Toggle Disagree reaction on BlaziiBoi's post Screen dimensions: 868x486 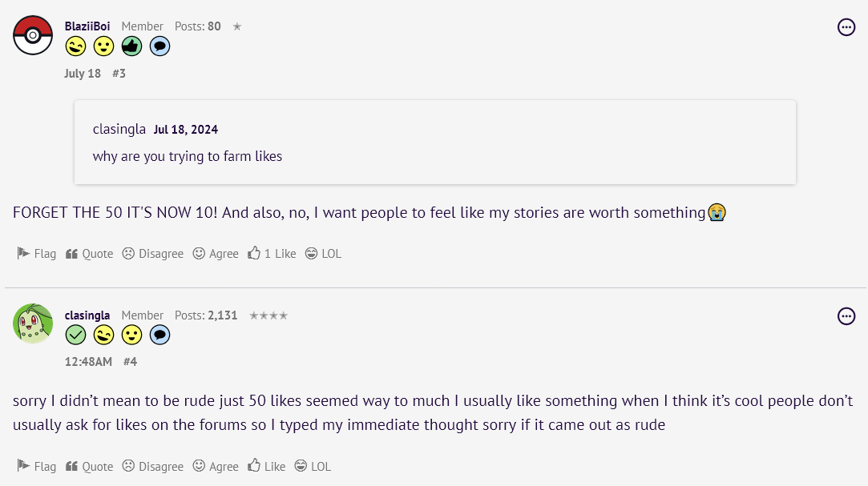click(153, 253)
